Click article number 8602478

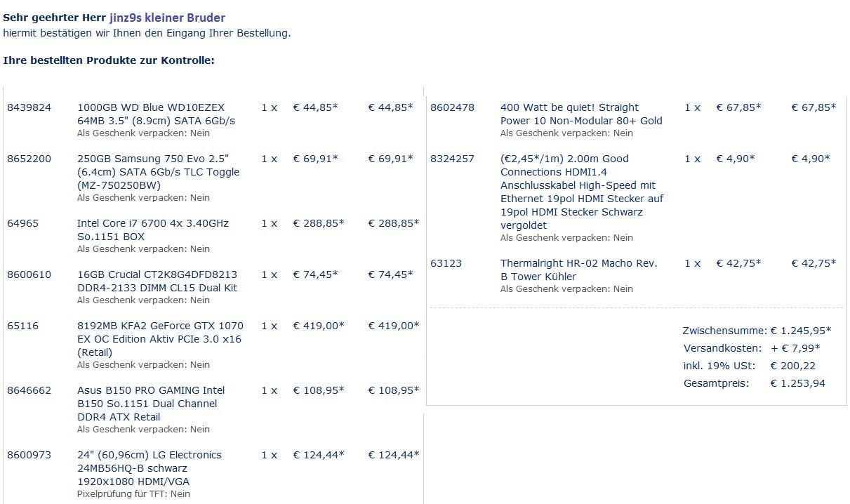[x=452, y=107]
